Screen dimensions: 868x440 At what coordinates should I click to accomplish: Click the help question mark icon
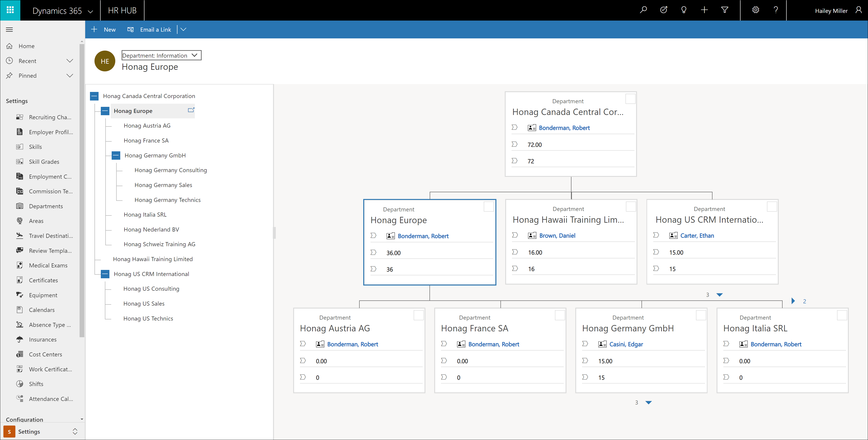[x=776, y=10]
